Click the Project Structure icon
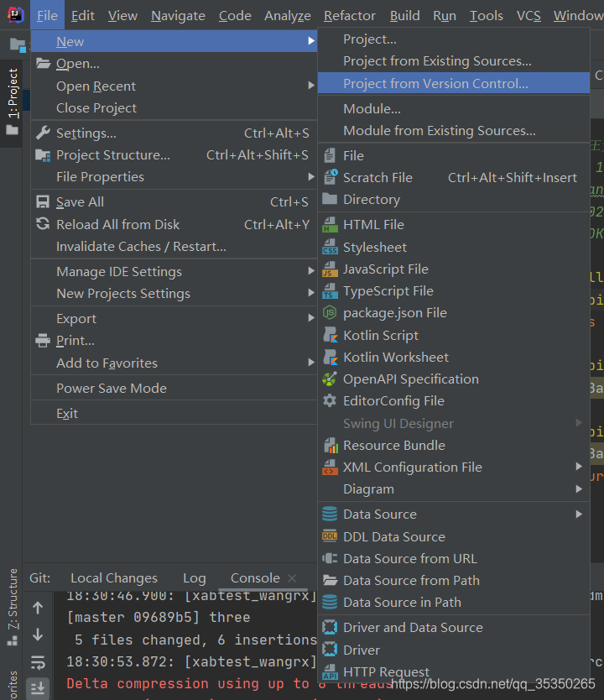The height and width of the screenshot is (700, 604). coord(43,155)
